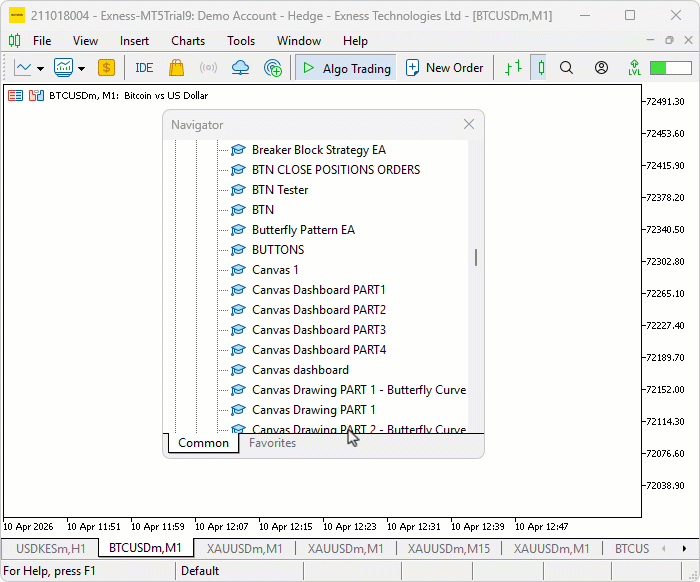
Task: Open the File menu
Action: click(42, 41)
